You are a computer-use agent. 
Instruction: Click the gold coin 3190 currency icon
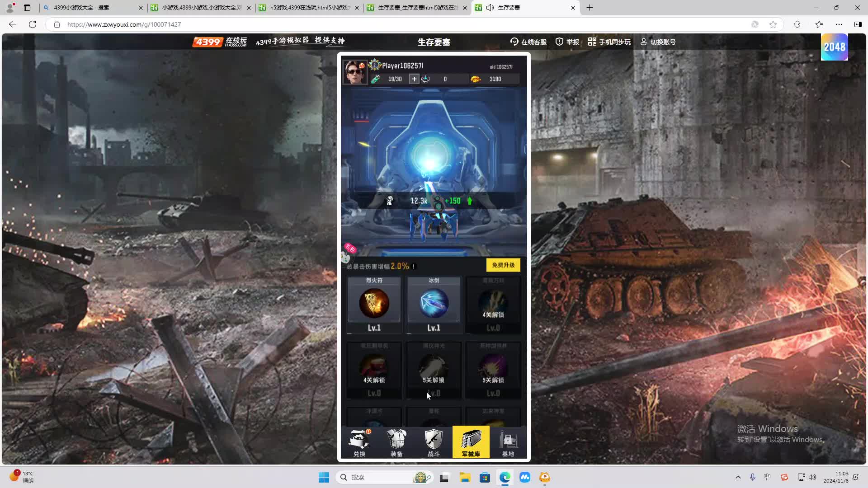[476, 79]
